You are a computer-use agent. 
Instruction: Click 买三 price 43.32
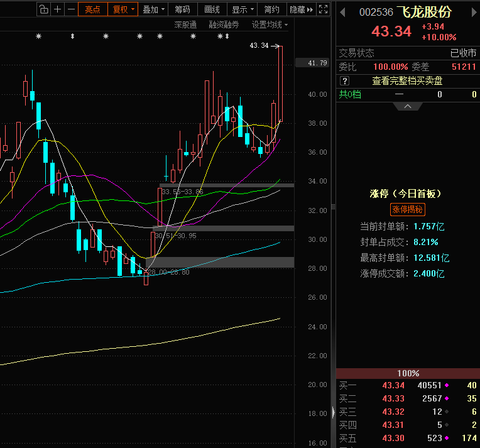pyautogui.click(x=393, y=412)
